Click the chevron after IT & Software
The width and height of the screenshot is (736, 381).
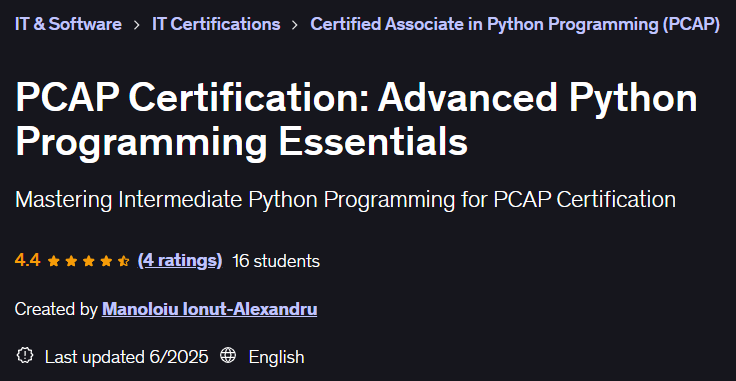137,25
